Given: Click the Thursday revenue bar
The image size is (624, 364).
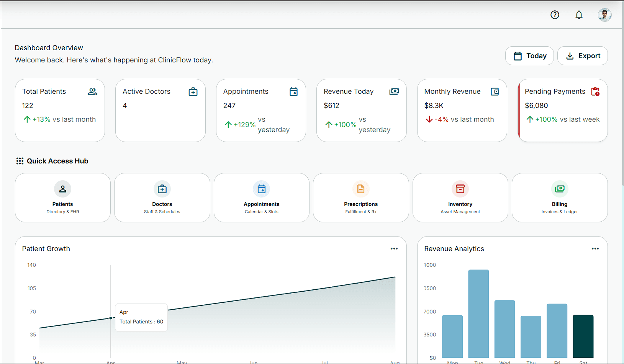Looking at the screenshot, I should [x=531, y=337].
